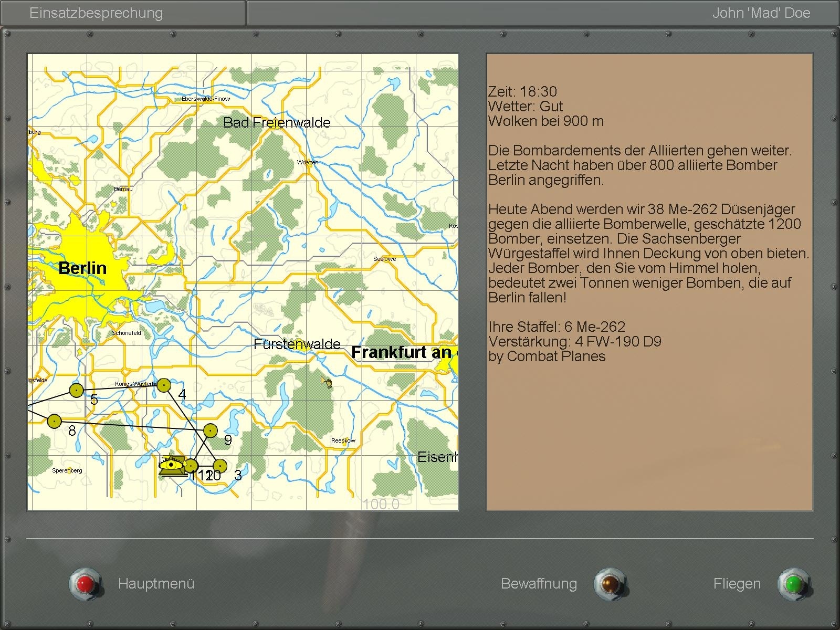Click the Berlin city label on the map
This screenshot has height=630, width=840.
point(82,268)
